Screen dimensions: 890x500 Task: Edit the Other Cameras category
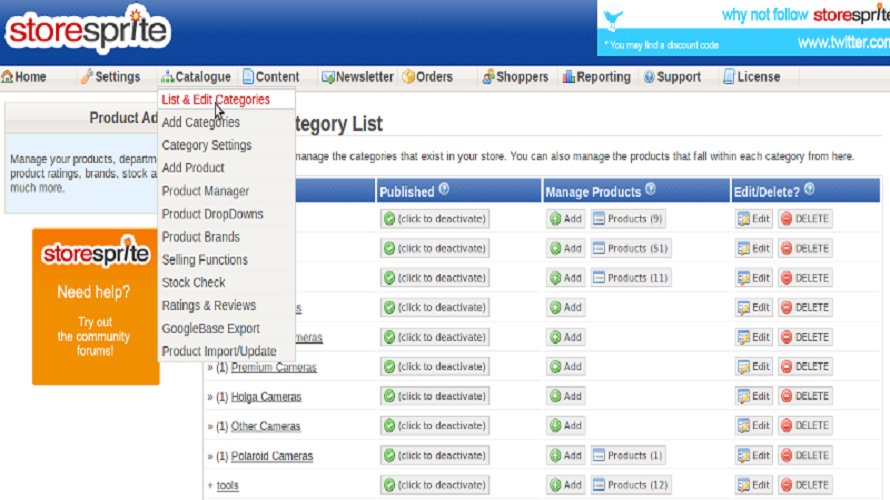tap(754, 426)
